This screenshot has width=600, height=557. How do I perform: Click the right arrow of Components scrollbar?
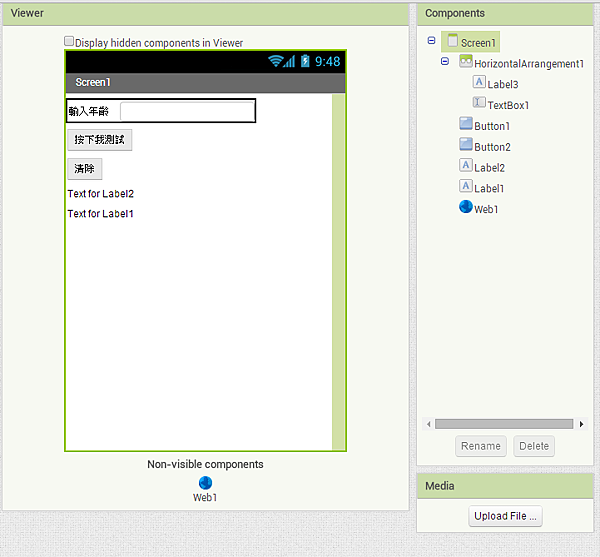[x=581, y=424]
